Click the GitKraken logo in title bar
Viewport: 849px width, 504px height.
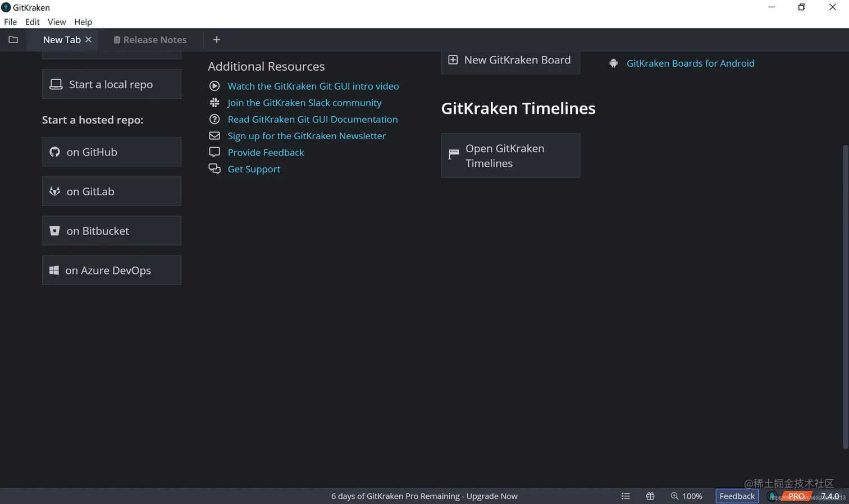6,7
